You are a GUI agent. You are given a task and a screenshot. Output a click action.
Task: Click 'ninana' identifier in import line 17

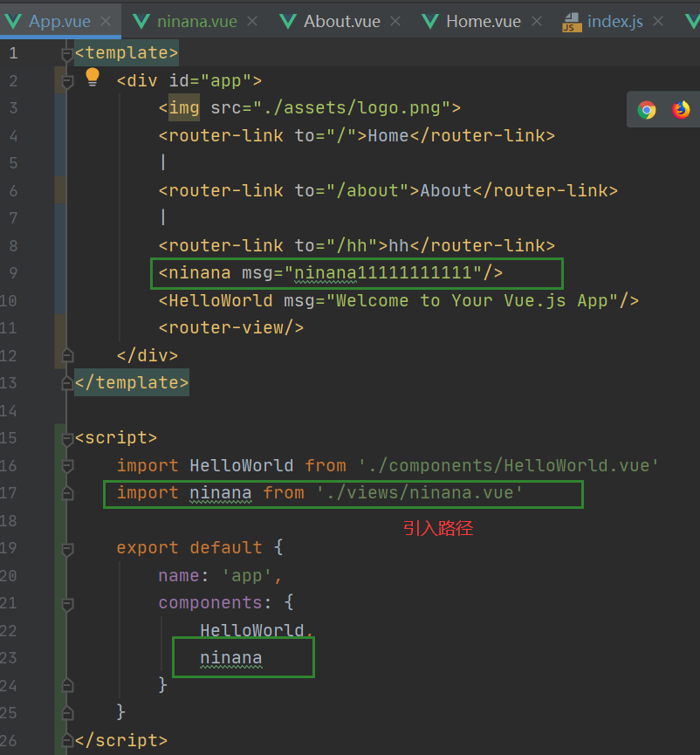(221, 493)
